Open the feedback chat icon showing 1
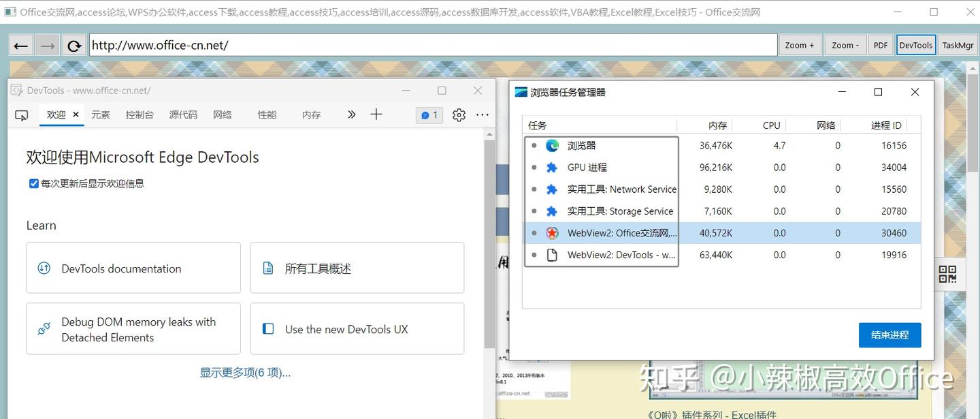Viewport: 980px width, 419px height. [x=429, y=114]
